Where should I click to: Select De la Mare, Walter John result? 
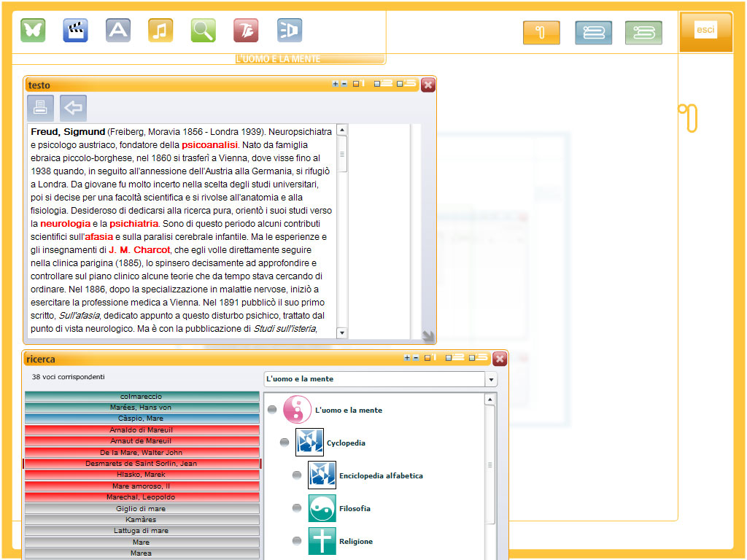[142, 452]
